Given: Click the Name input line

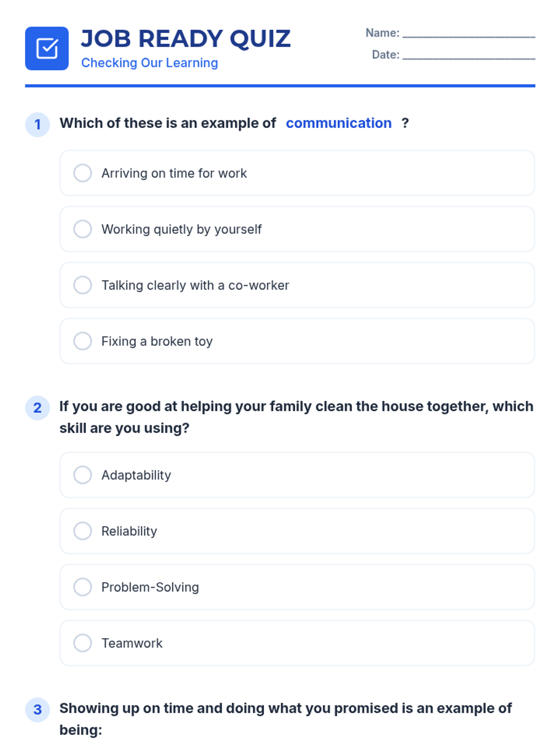Looking at the screenshot, I should point(469,34).
